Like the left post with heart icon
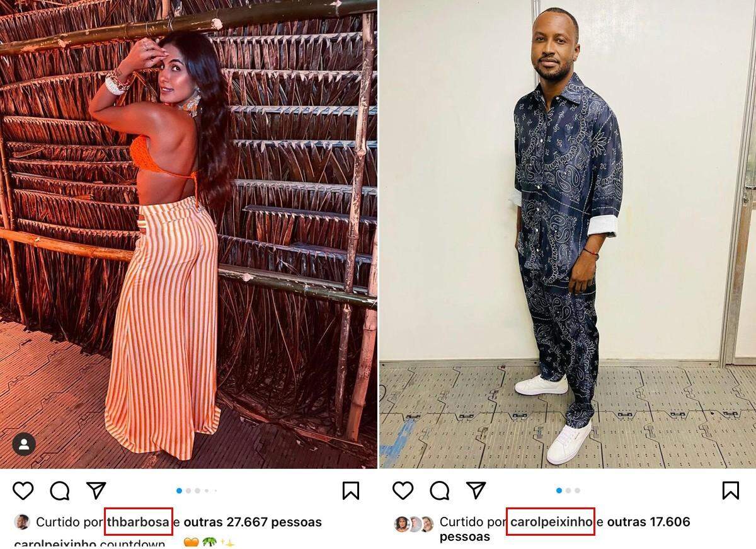The height and width of the screenshot is (549, 756). point(23,490)
